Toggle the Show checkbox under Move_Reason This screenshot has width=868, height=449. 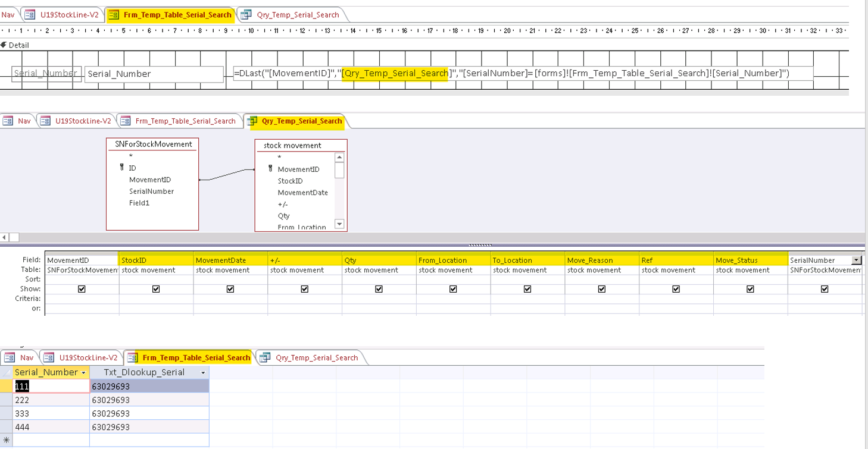tap(602, 289)
